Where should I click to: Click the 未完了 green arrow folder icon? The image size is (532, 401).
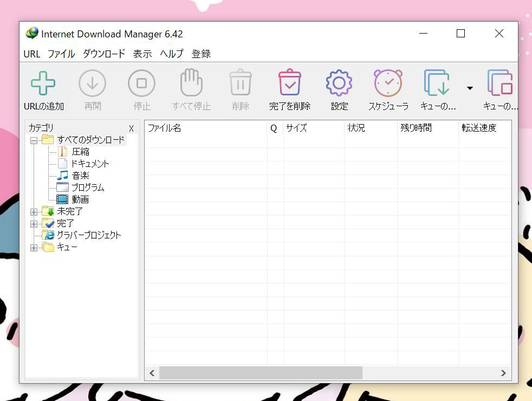click(48, 211)
